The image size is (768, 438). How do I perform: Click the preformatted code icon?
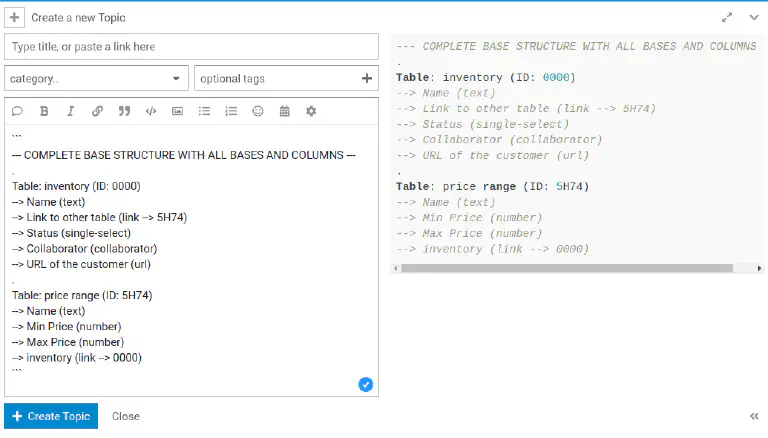[x=151, y=111]
